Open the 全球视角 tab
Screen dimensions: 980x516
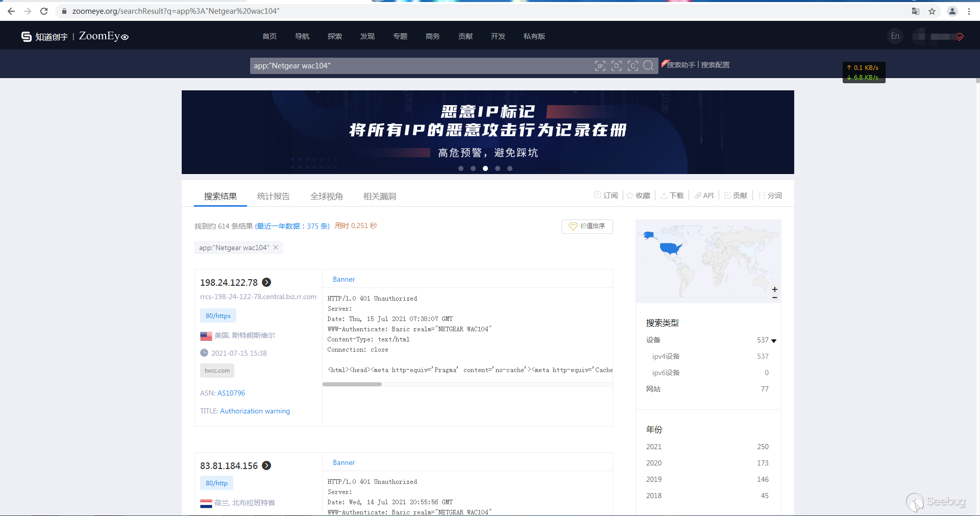point(327,196)
